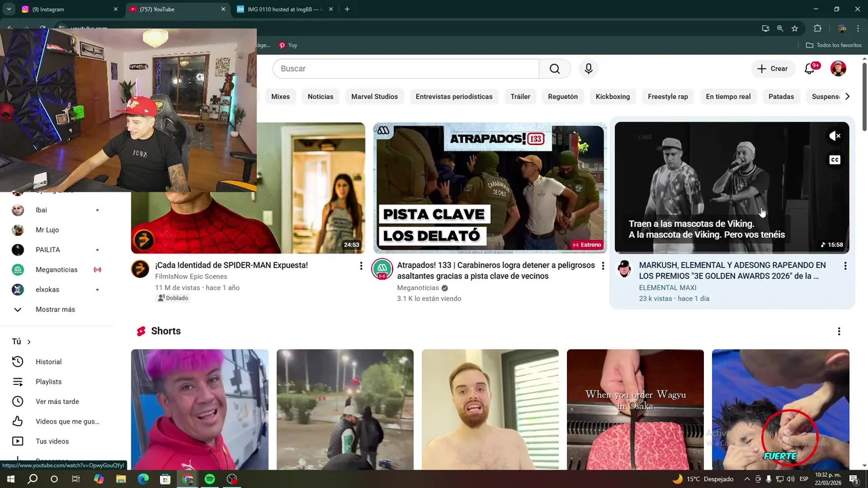868x488 pixels.
Task: Close the YouTube browser tab
Action: [x=223, y=9]
